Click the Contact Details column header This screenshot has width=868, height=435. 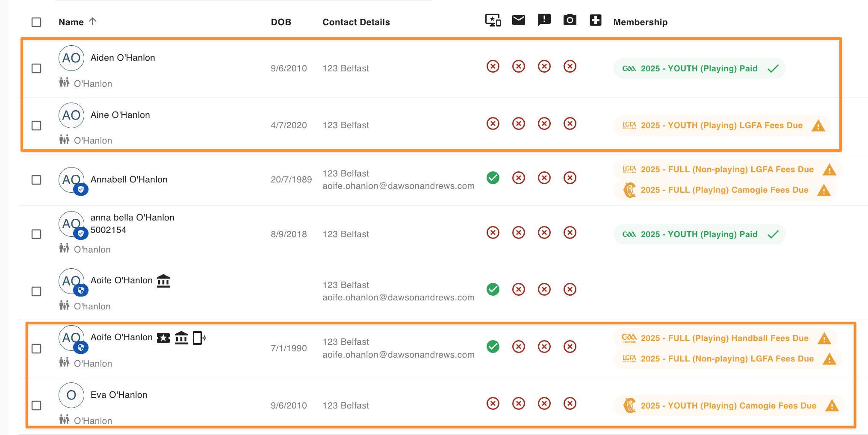point(356,22)
